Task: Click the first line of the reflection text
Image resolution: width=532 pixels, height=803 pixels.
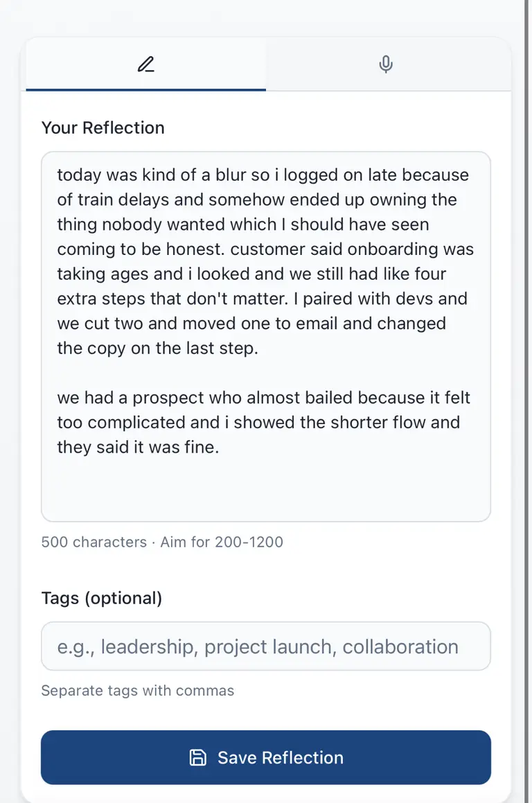Action: [262, 175]
